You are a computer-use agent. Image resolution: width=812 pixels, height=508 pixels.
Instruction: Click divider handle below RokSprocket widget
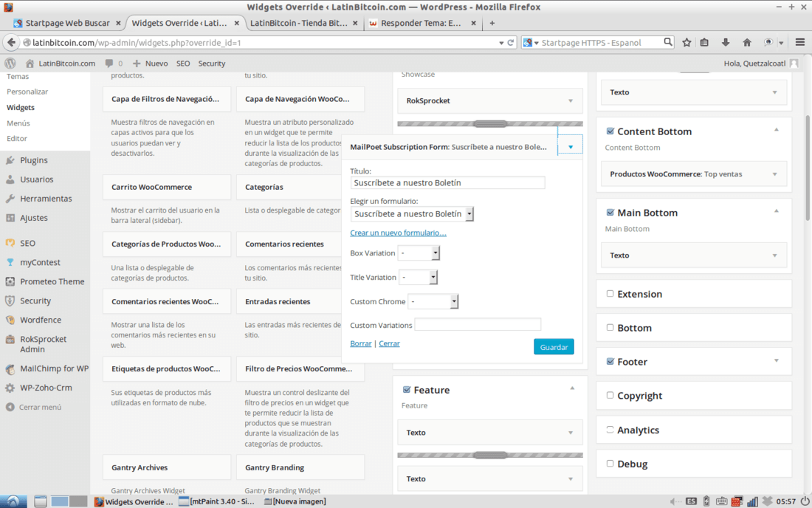[x=490, y=124]
